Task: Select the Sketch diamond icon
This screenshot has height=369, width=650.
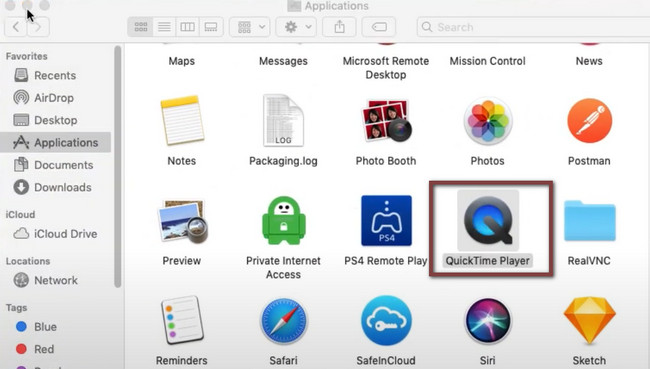Action: [589, 320]
